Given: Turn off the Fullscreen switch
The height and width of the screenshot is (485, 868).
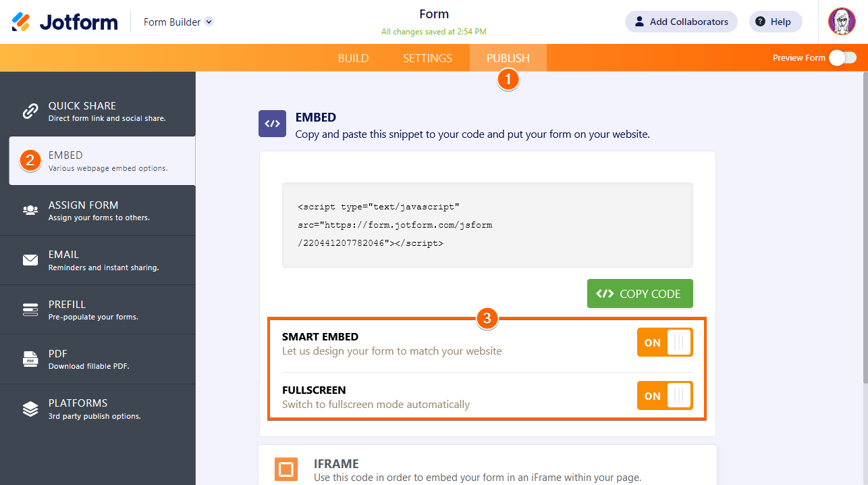Looking at the screenshot, I should (x=665, y=396).
